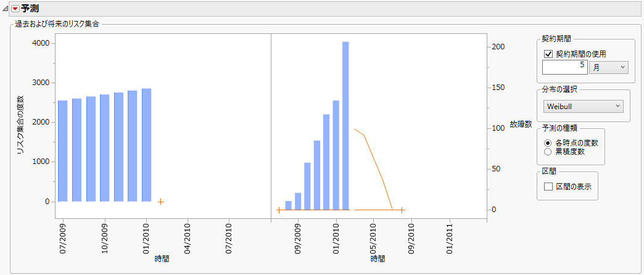Click the 07/2010 date label on left chart
The height and width of the screenshot is (275, 644).
[x=229, y=238]
